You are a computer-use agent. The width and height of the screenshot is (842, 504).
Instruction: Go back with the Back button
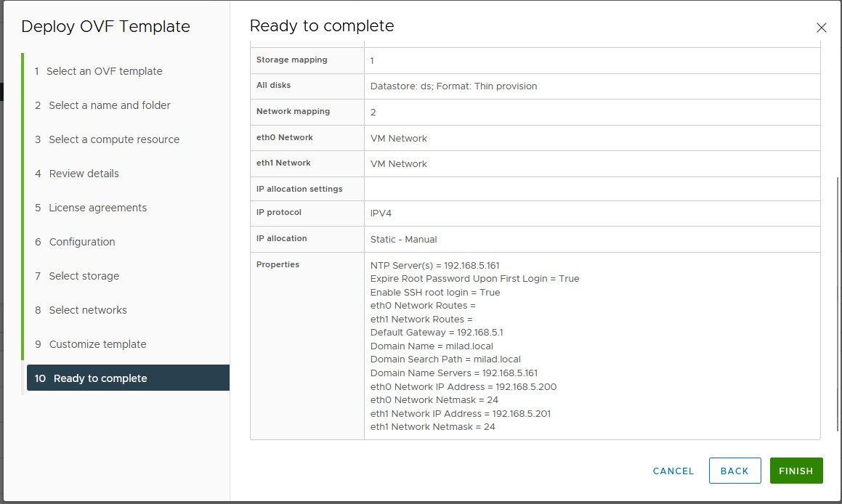(734, 471)
